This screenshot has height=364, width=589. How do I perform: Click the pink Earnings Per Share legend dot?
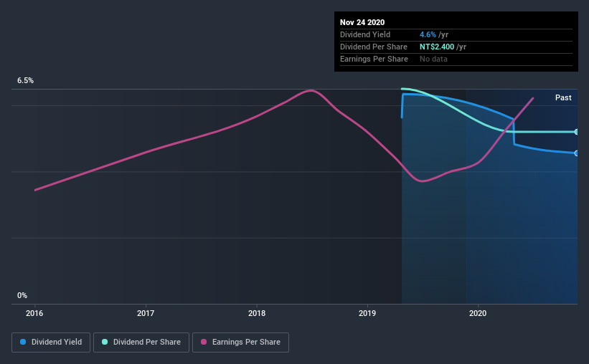(x=204, y=342)
